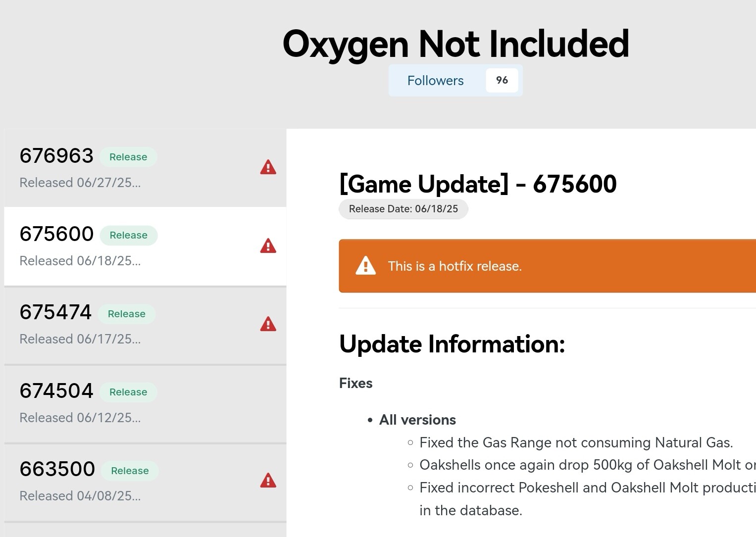Click "Released 06/12/25..." date text
Screen dimensions: 756x537
[x=80, y=418]
